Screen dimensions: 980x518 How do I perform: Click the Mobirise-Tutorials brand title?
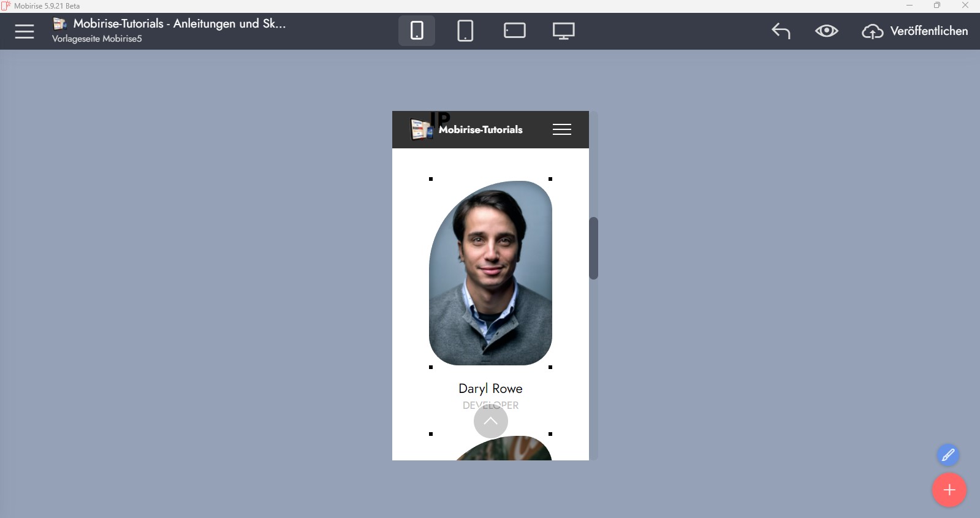(x=481, y=129)
